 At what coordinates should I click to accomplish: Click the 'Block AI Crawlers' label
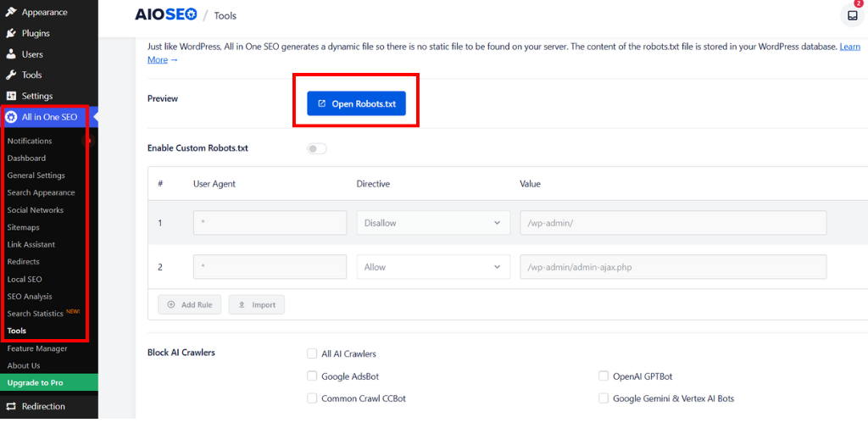(181, 353)
